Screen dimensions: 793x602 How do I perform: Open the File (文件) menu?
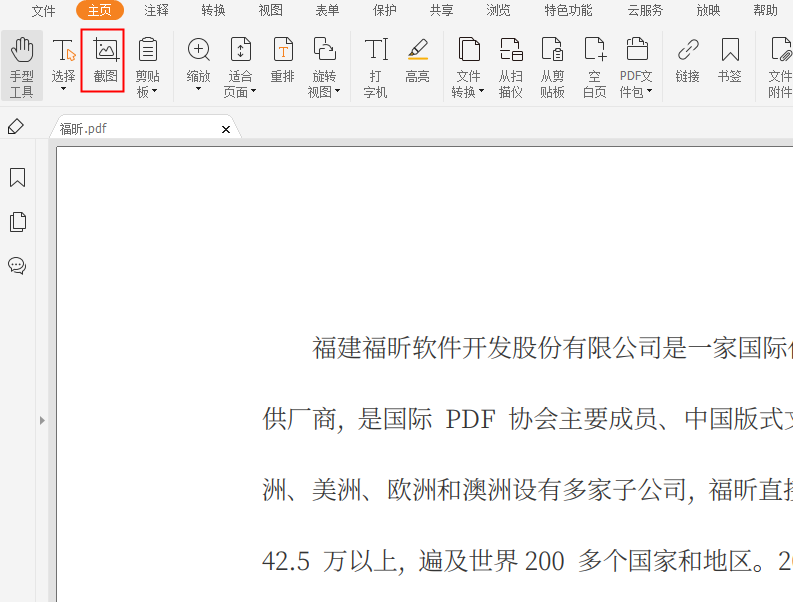43,11
